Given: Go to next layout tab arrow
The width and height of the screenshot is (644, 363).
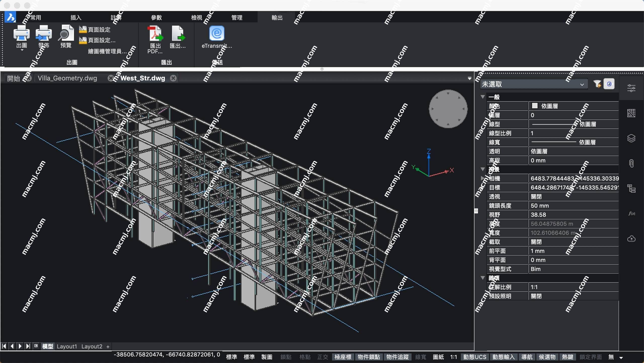Looking at the screenshot, I should tap(20, 346).
